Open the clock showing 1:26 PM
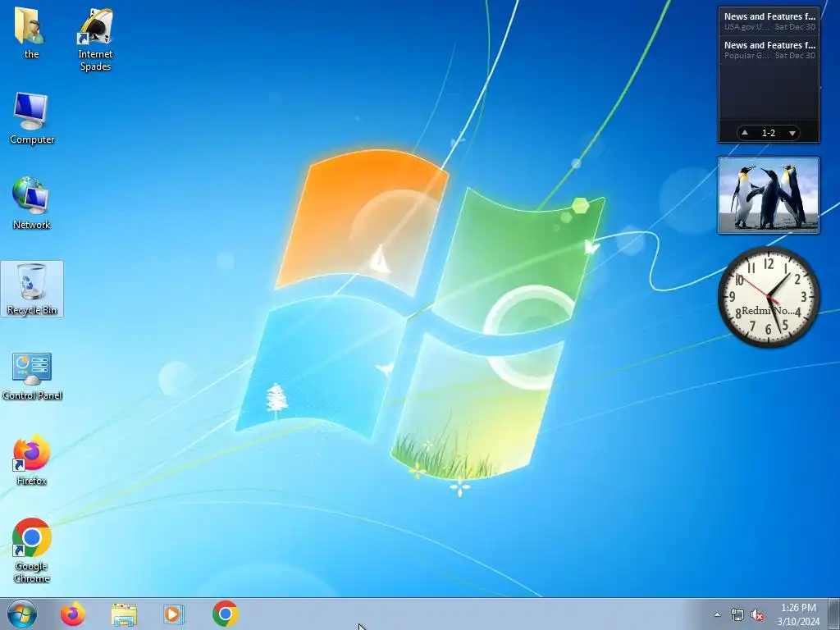The image size is (840, 630). pos(798,614)
